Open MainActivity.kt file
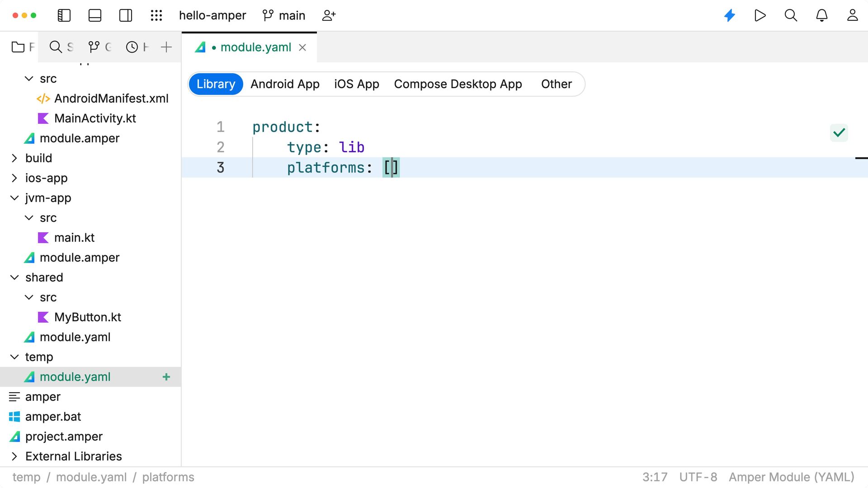Image resolution: width=868 pixels, height=488 pixels. [x=95, y=118]
